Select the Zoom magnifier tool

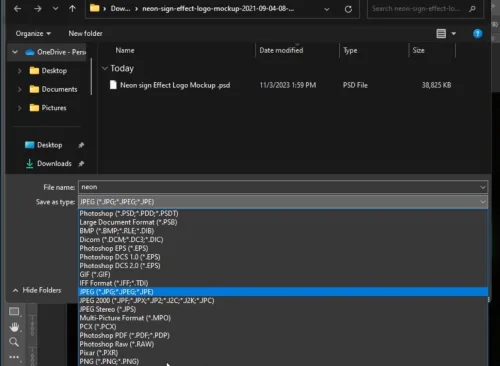coord(14,342)
